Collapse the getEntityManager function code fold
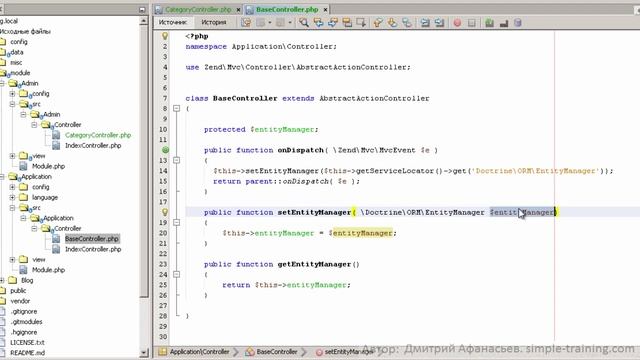The width and height of the screenshot is (640, 360). [x=176, y=274]
